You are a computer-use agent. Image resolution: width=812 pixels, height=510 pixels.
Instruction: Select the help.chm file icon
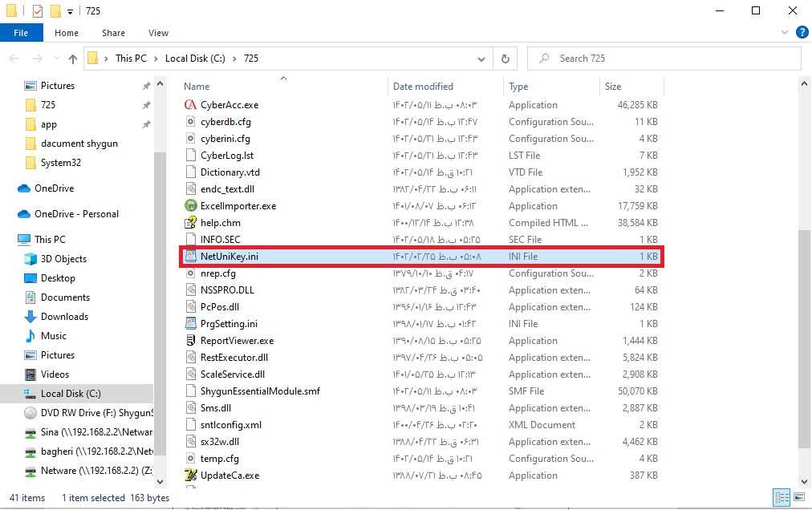190,223
